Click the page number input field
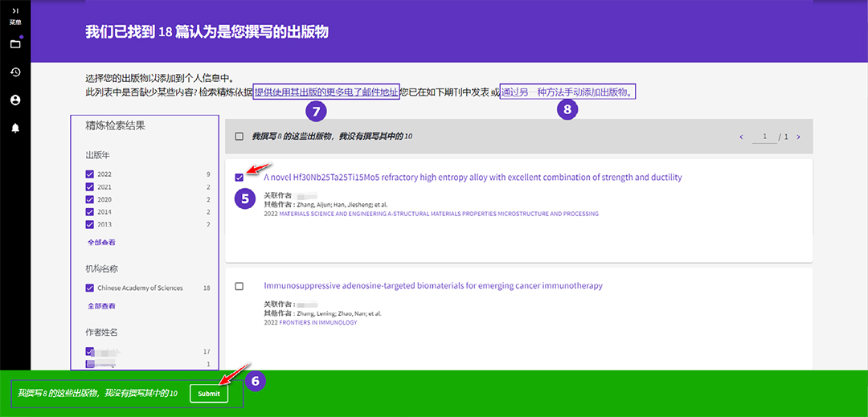 (764, 137)
